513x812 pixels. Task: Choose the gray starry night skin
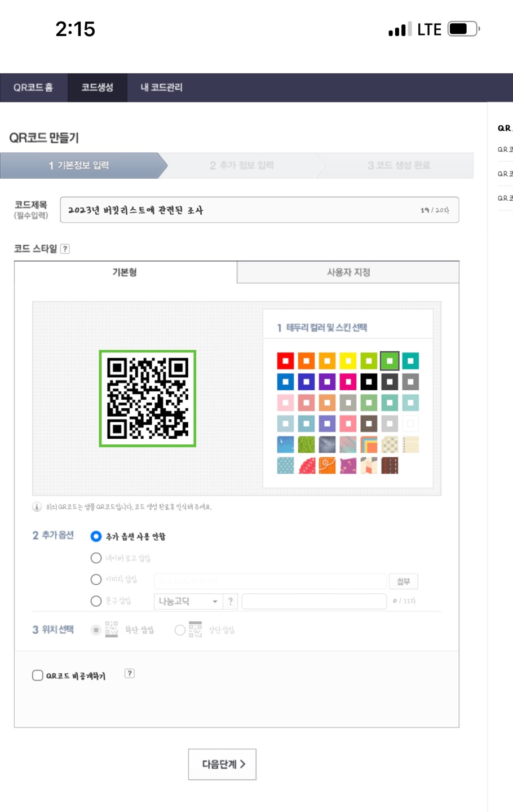coord(327,444)
